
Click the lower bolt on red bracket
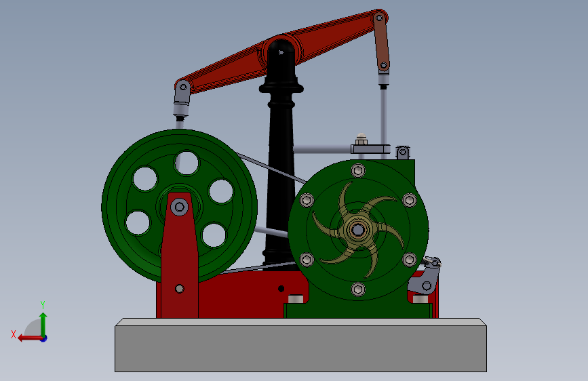(180, 289)
